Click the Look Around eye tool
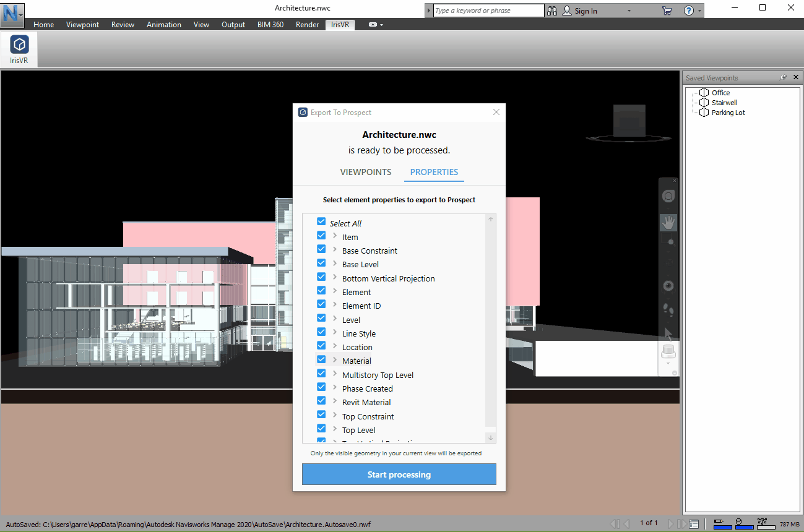Image resolution: width=804 pixels, height=532 pixels. coord(668,286)
